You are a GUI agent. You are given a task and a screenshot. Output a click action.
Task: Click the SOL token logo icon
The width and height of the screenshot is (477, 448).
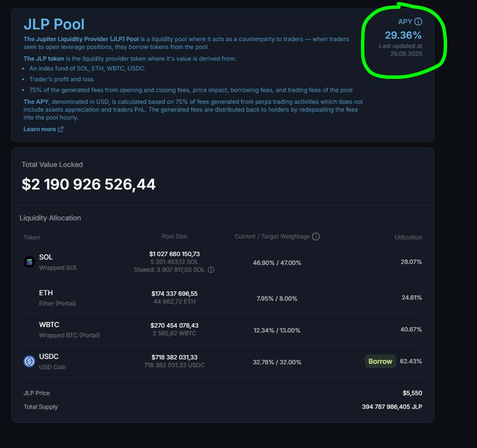[x=29, y=262]
